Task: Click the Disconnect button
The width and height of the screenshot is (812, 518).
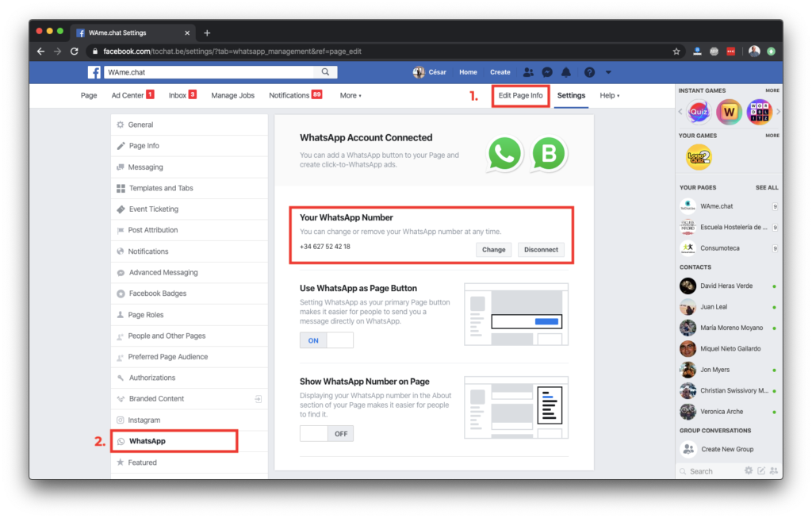Action: (x=541, y=250)
